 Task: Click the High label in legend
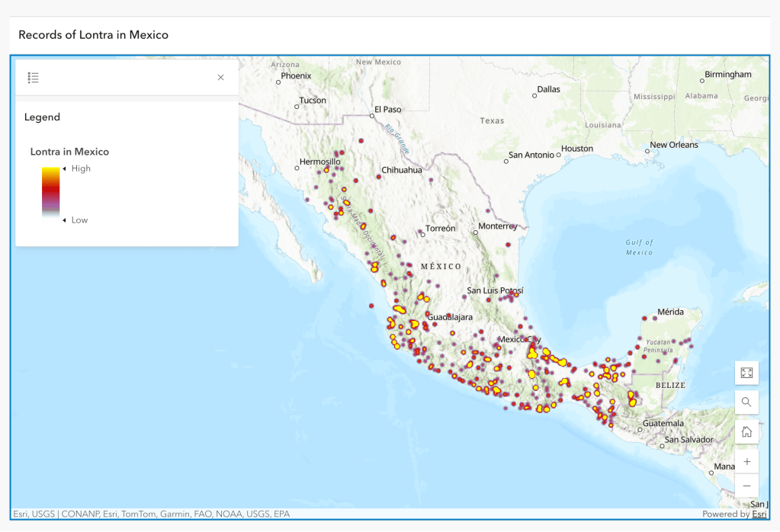(x=81, y=168)
